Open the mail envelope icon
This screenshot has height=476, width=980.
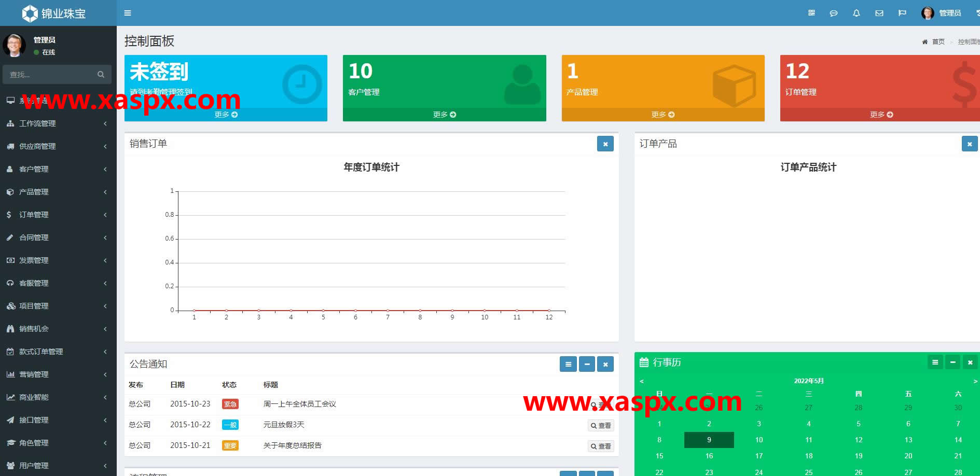879,13
